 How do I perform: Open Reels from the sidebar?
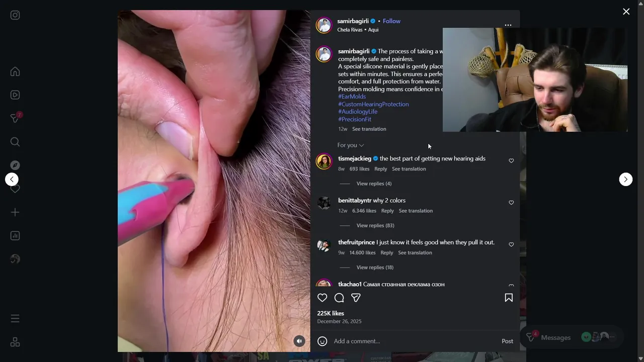click(15, 95)
